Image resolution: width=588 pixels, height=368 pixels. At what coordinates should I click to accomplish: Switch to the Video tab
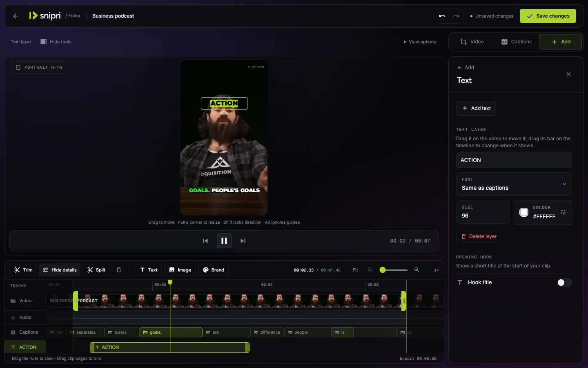pyautogui.click(x=472, y=42)
